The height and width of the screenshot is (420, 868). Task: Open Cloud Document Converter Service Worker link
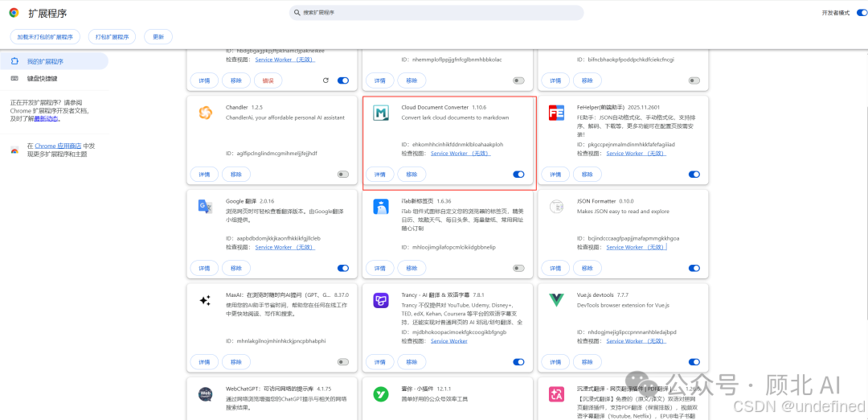[x=461, y=153]
